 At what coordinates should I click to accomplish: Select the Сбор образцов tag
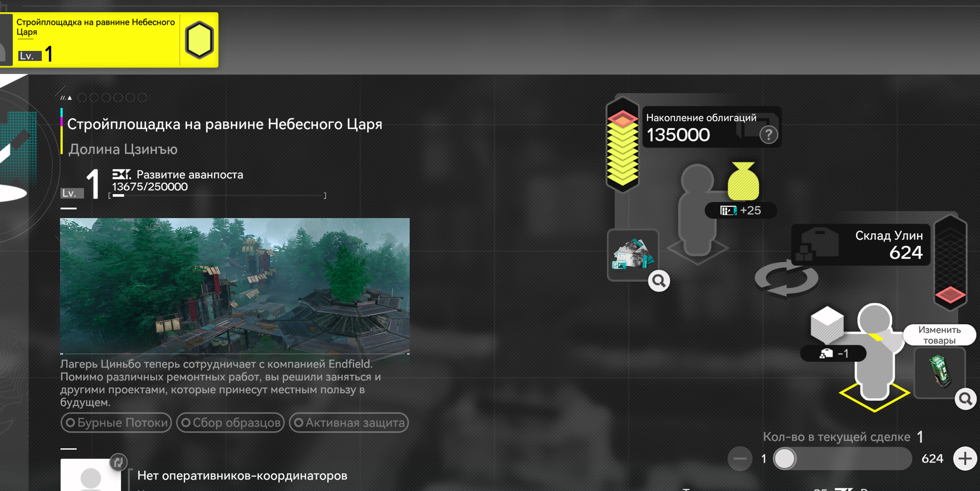pos(230,423)
